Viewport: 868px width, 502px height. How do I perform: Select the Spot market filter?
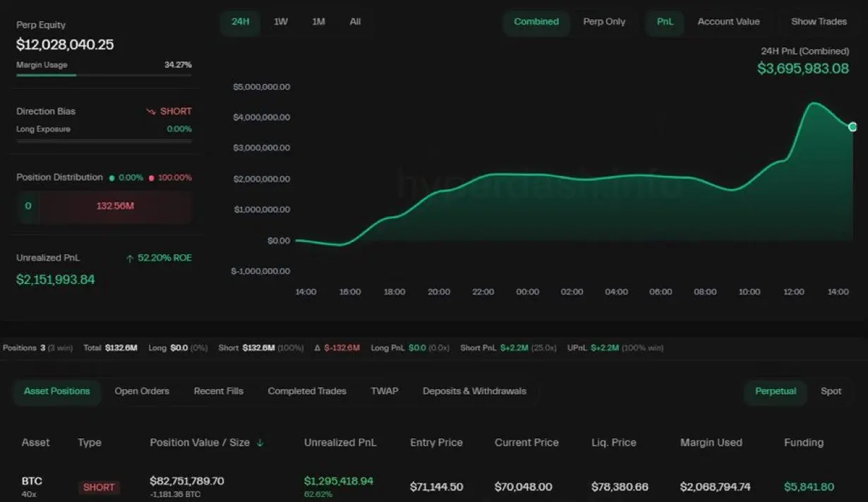point(831,391)
